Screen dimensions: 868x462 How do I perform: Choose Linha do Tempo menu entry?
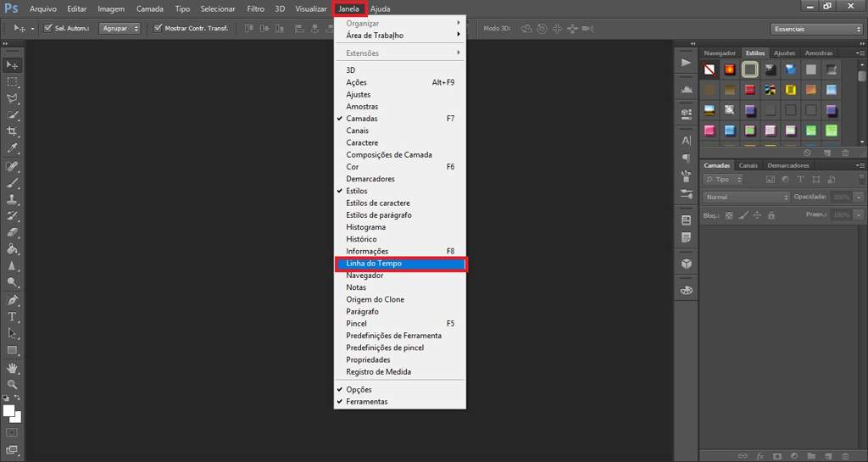tap(400, 264)
